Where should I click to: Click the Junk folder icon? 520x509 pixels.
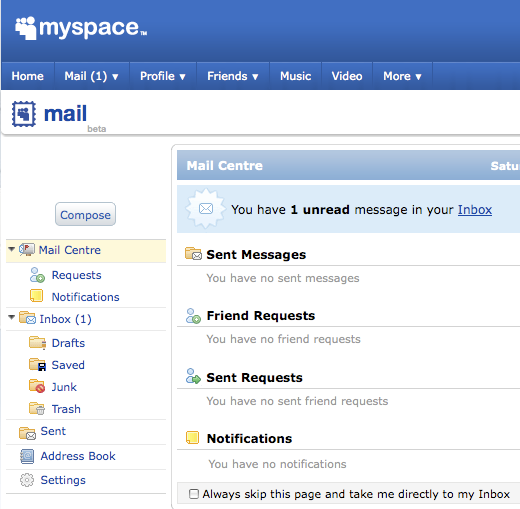tap(37, 386)
